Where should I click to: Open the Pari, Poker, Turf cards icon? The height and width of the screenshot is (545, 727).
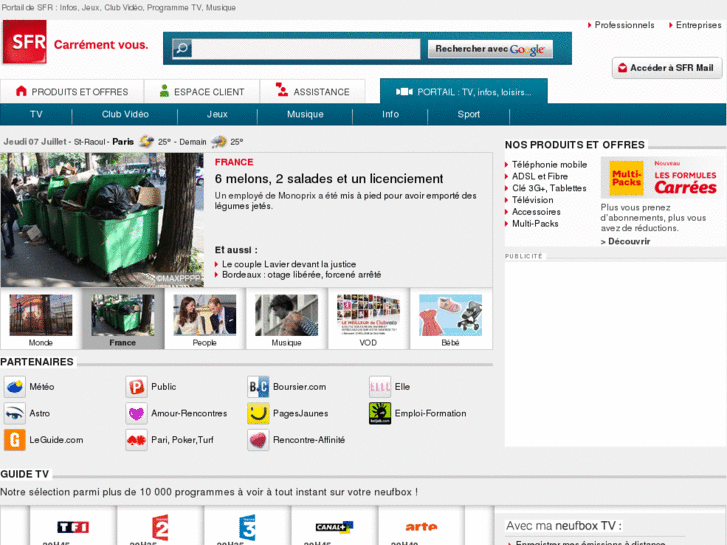click(136, 440)
